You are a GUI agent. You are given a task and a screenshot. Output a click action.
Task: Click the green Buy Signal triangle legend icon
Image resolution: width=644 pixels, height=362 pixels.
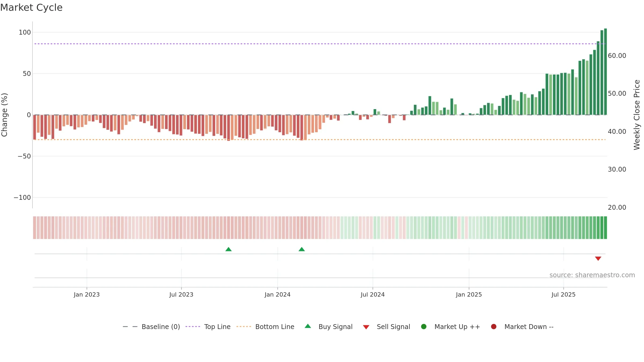308,326
